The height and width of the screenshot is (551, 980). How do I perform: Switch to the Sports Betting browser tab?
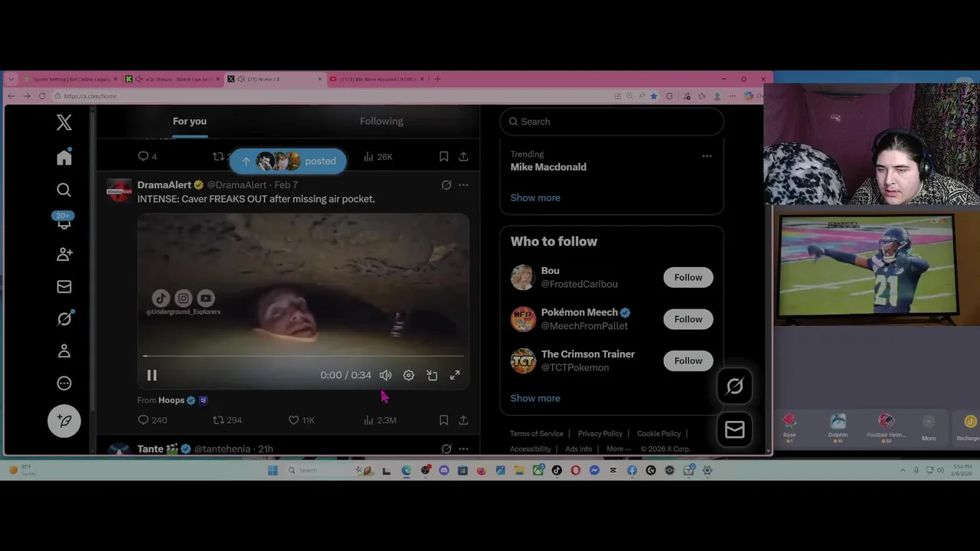tap(70, 79)
